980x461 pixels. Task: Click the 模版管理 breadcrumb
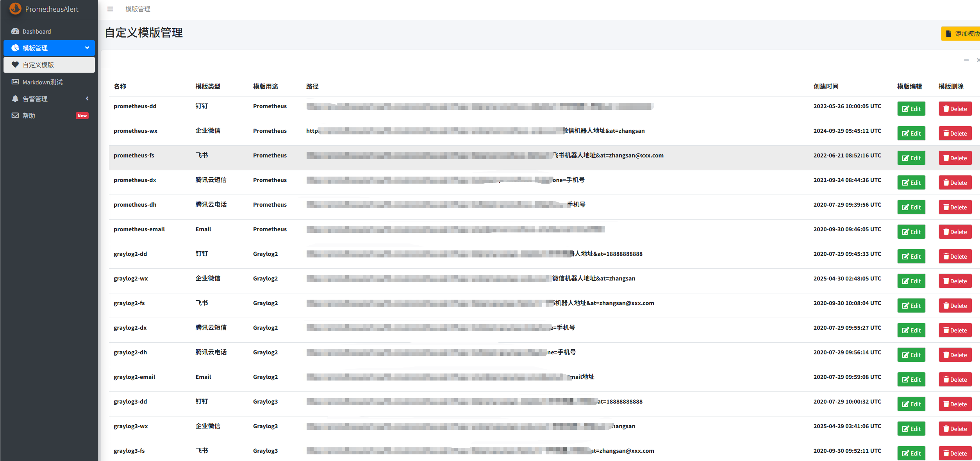[138, 9]
